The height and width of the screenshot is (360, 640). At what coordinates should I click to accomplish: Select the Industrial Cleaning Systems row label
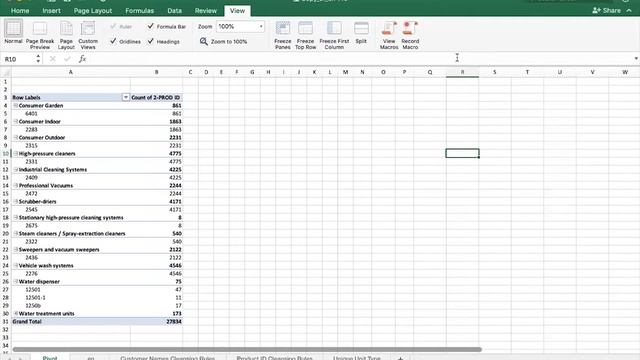(x=53, y=169)
